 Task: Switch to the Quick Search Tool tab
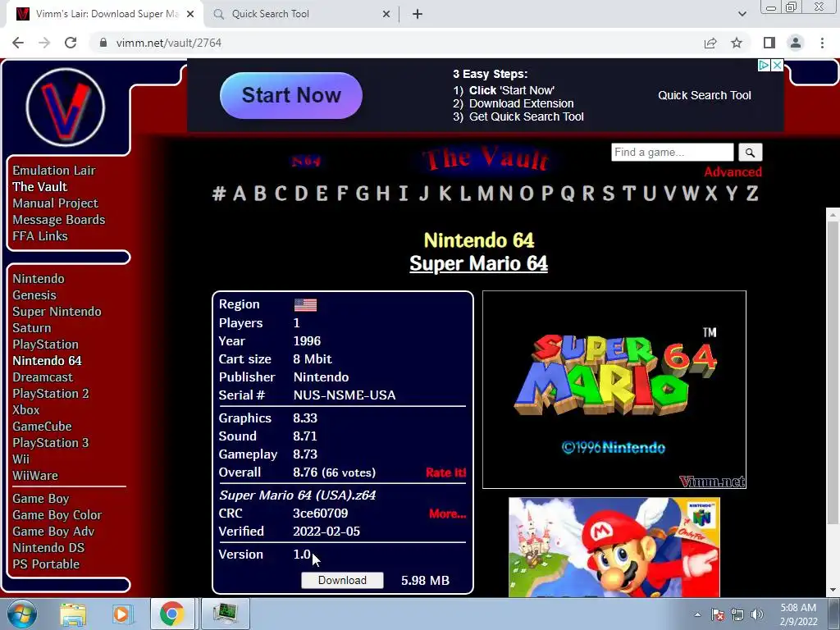click(302, 14)
